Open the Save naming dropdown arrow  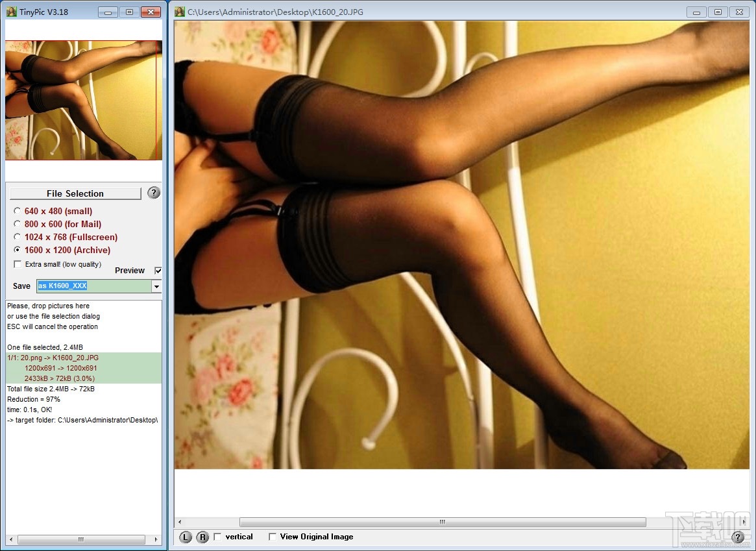tap(156, 286)
